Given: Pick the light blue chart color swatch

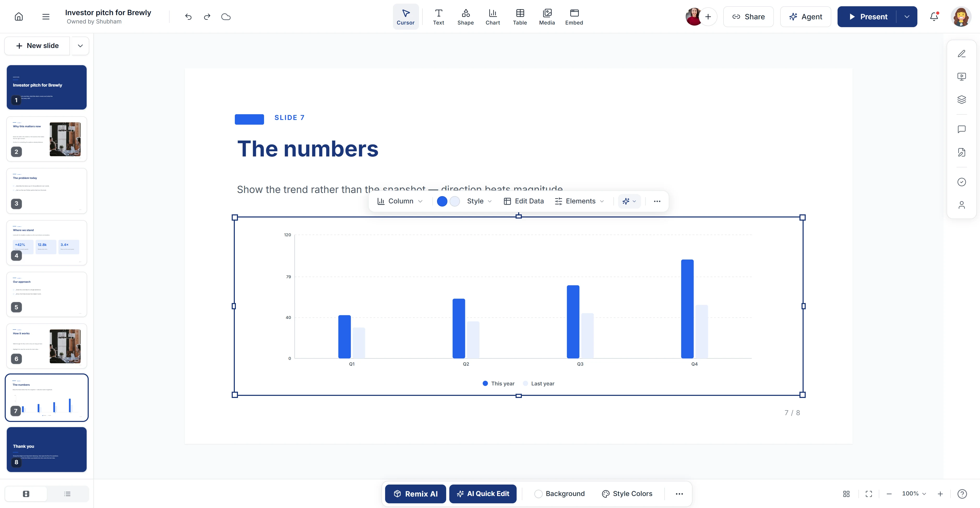Looking at the screenshot, I should click(x=455, y=201).
